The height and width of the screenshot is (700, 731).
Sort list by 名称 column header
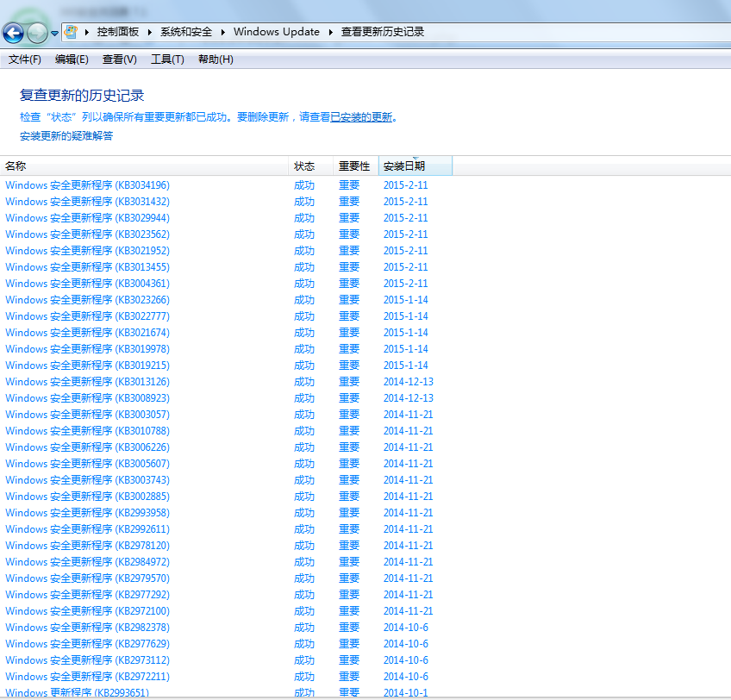tap(16, 166)
